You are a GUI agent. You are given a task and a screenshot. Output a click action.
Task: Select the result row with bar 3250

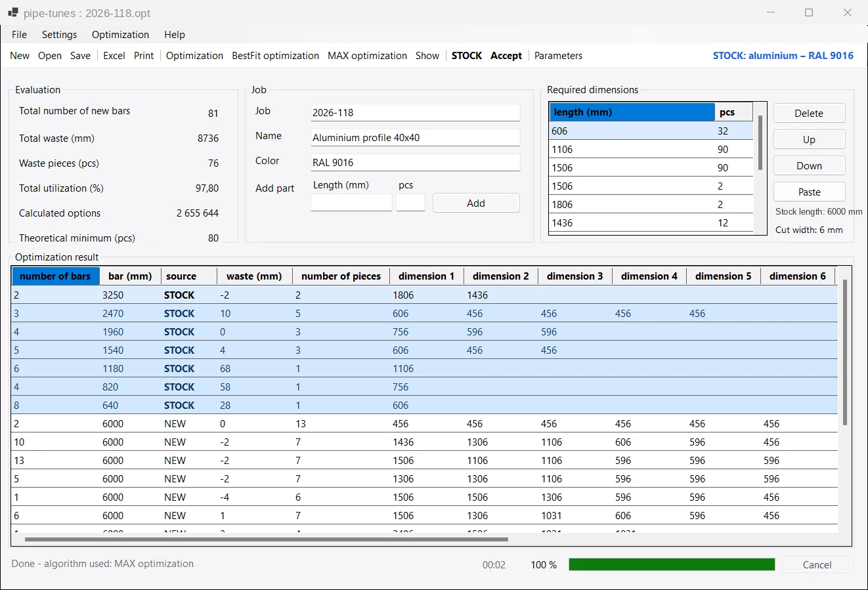(x=425, y=295)
